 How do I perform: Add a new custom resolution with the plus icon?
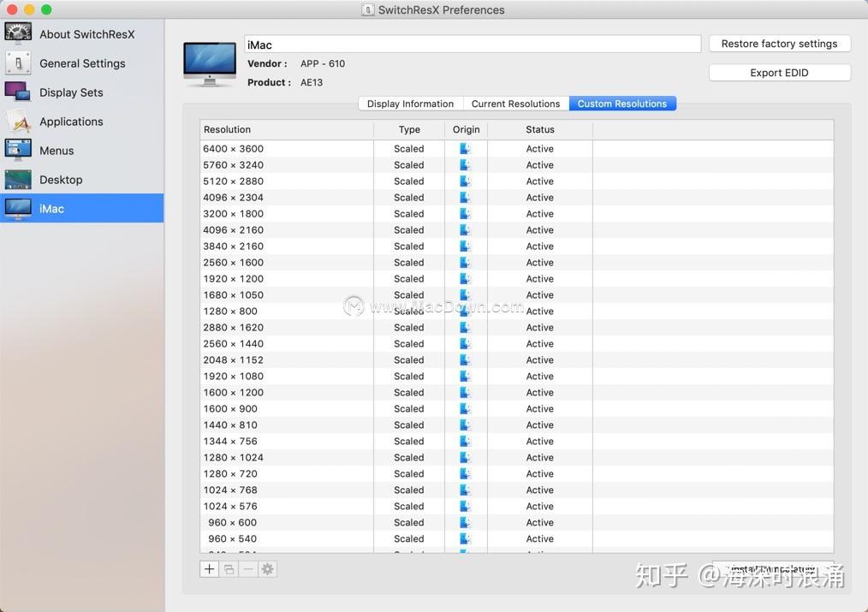point(209,567)
